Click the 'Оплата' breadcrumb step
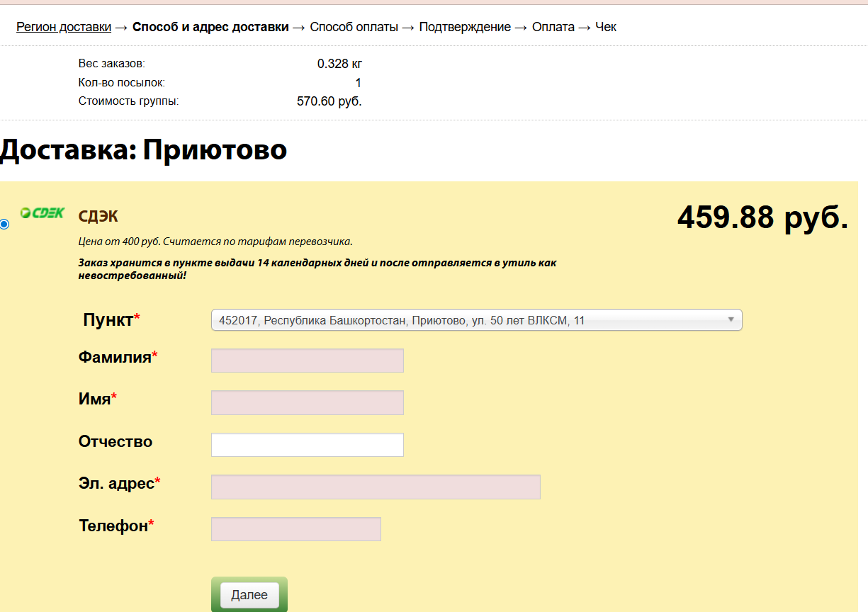Image resolution: width=868 pixels, height=612 pixels. coord(553,27)
